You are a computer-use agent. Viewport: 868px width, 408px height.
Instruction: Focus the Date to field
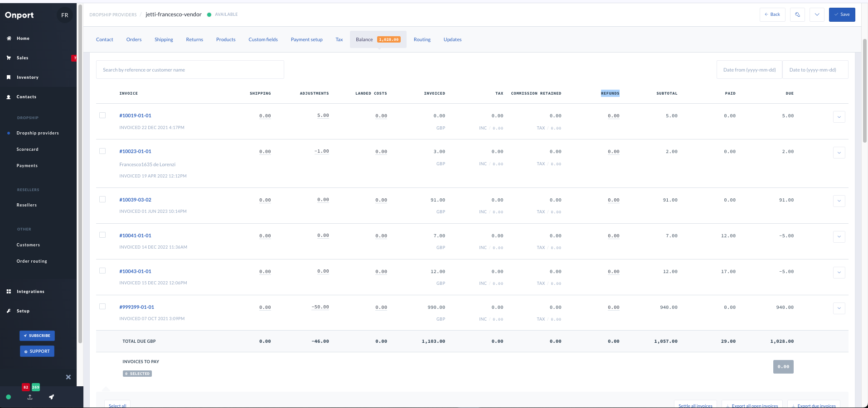(815, 70)
